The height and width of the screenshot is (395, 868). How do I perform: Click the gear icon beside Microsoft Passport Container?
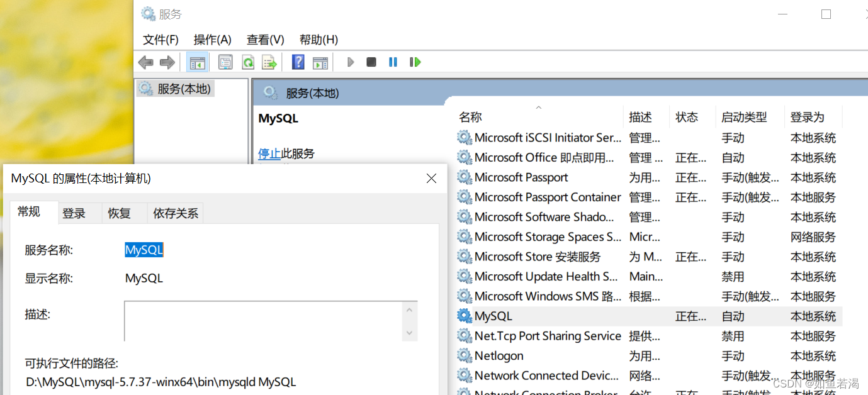(x=465, y=197)
